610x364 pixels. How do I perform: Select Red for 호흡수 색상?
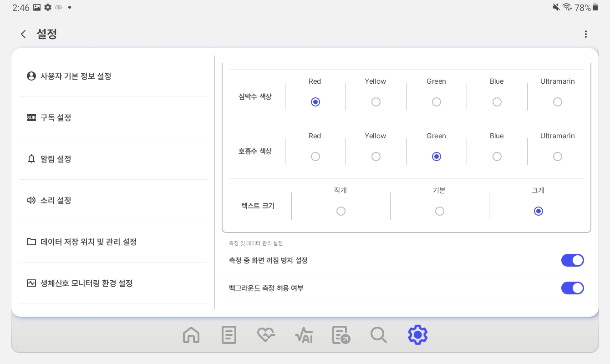click(315, 157)
